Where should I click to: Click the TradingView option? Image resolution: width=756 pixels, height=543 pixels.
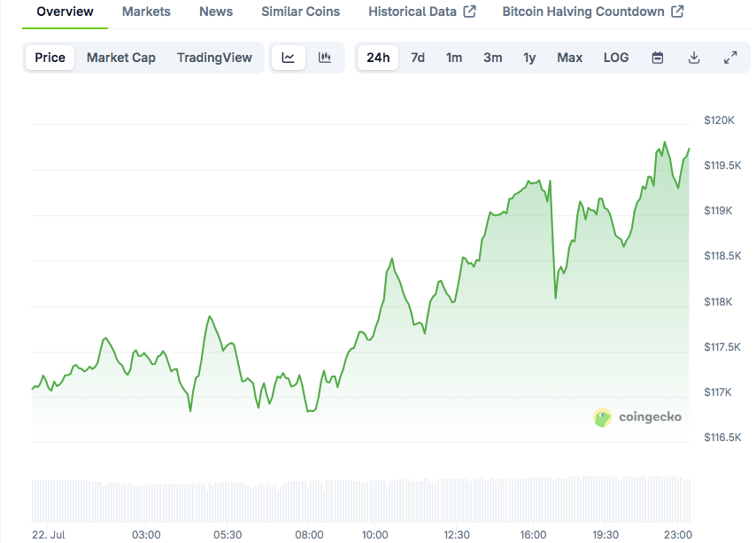click(x=214, y=57)
